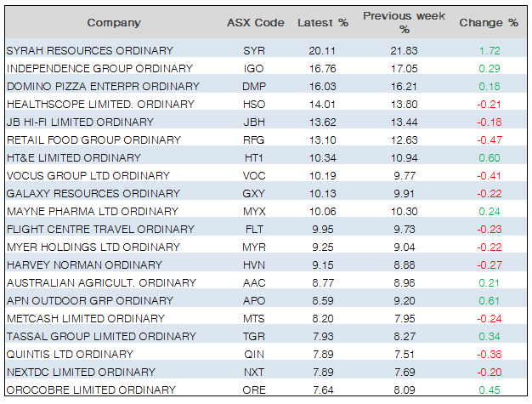Viewport: 532px width, 404px height.
Task: Click the Change % column header
Action: tap(488, 22)
